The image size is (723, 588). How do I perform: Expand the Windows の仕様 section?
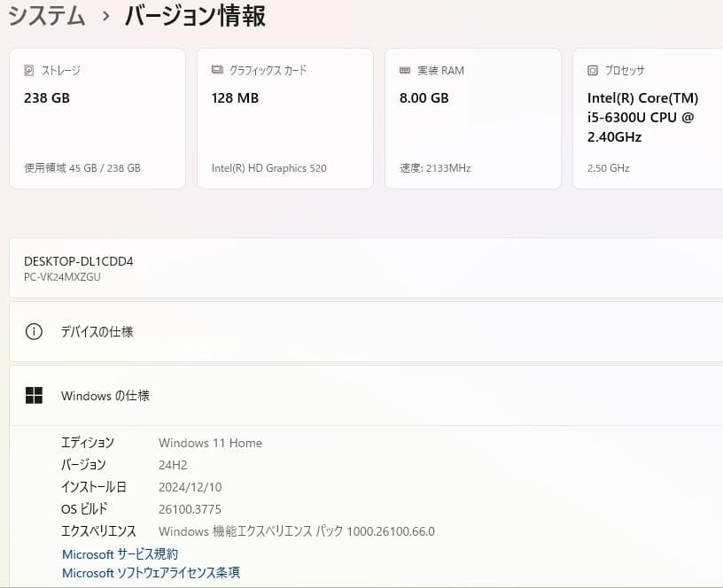tap(354, 396)
